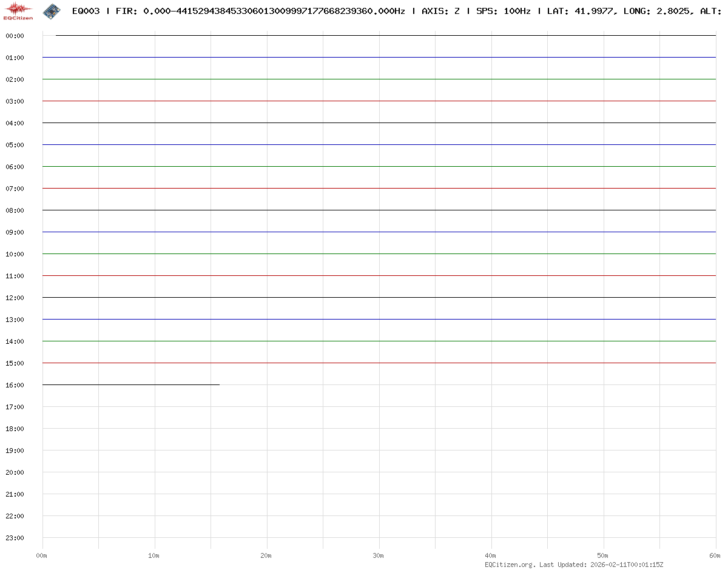
Task: Click the blue sensor board icon
Action: coord(52,10)
